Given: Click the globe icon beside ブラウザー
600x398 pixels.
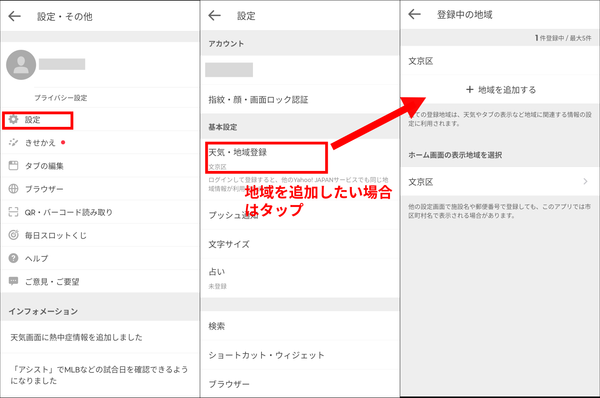Looking at the screenshot, I should (x=13, y=189).
